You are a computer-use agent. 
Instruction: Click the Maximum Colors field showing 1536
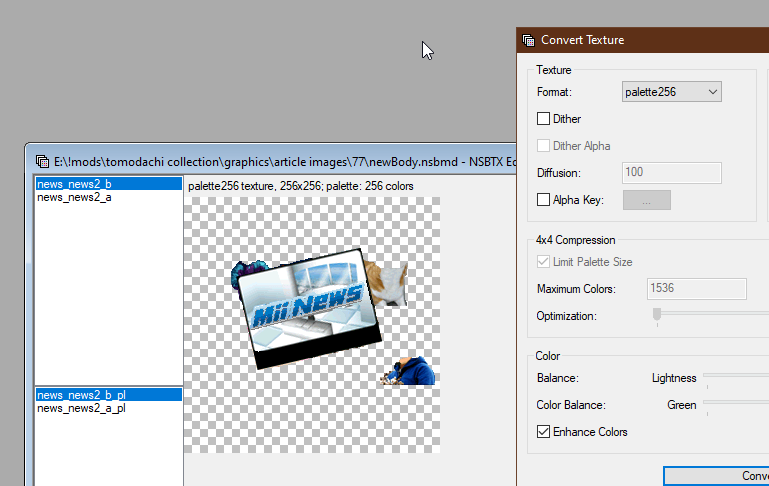pos(696,288)
